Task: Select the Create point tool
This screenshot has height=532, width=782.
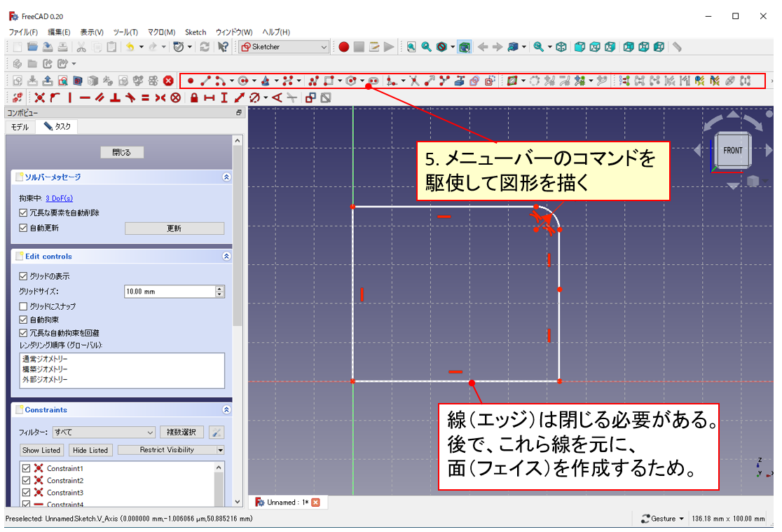Action: [190, 81]
